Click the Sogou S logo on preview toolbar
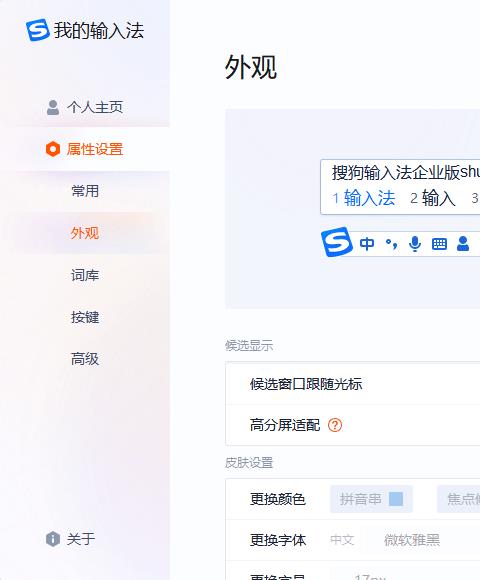This screenshot has height=580, width=480. 337,242
